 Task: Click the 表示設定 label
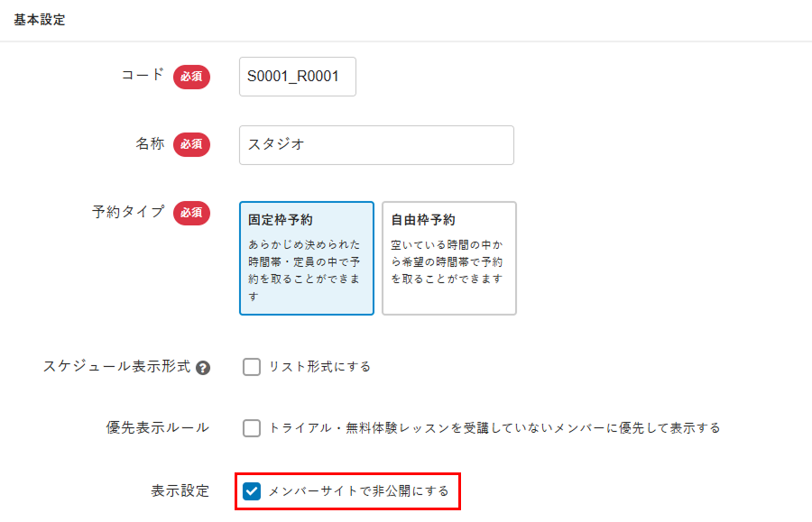click(180, 491)
